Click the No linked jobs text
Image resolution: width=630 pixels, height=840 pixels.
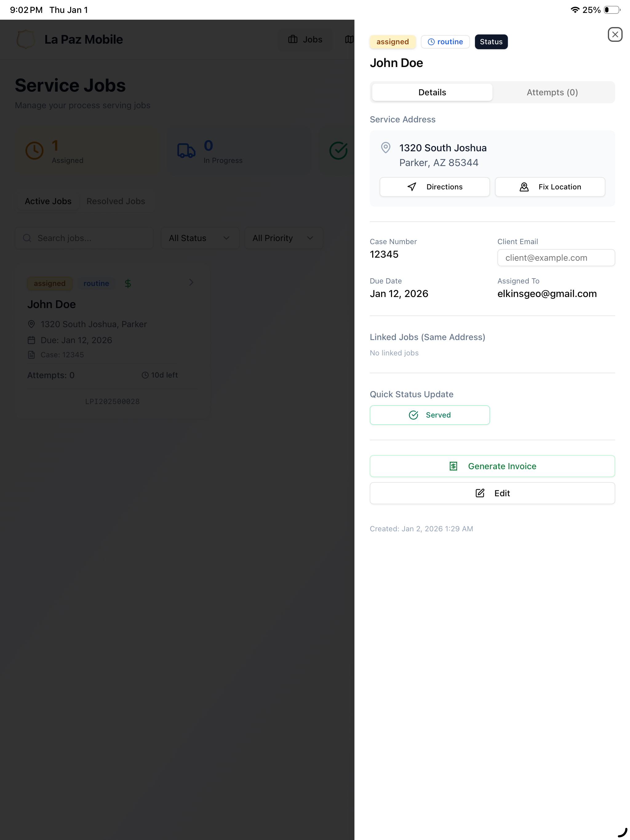coord(394,353)
